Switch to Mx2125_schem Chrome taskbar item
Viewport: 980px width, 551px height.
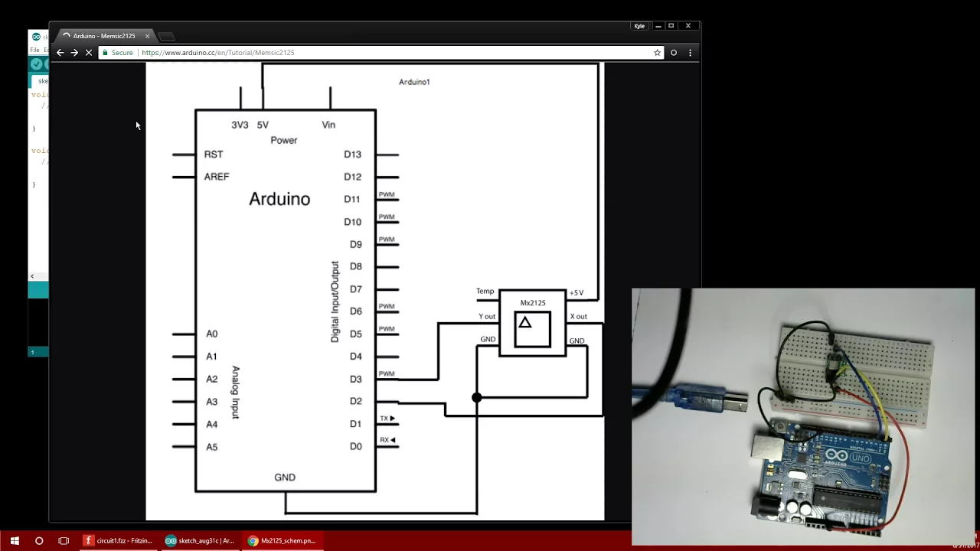(x=283, y=540)
